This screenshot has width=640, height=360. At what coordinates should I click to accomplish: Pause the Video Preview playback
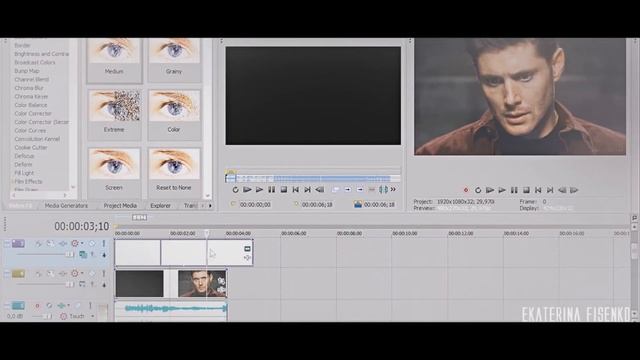click(x=514, y=190)
